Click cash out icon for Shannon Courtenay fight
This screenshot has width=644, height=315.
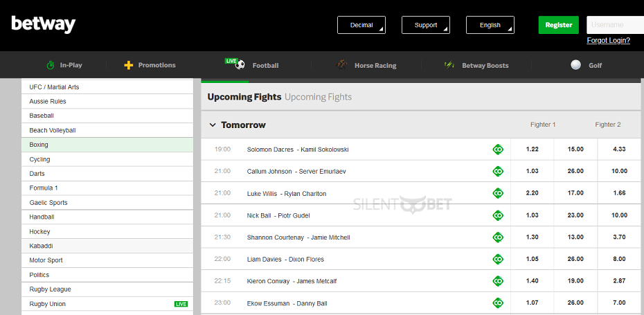pos(498,237)
